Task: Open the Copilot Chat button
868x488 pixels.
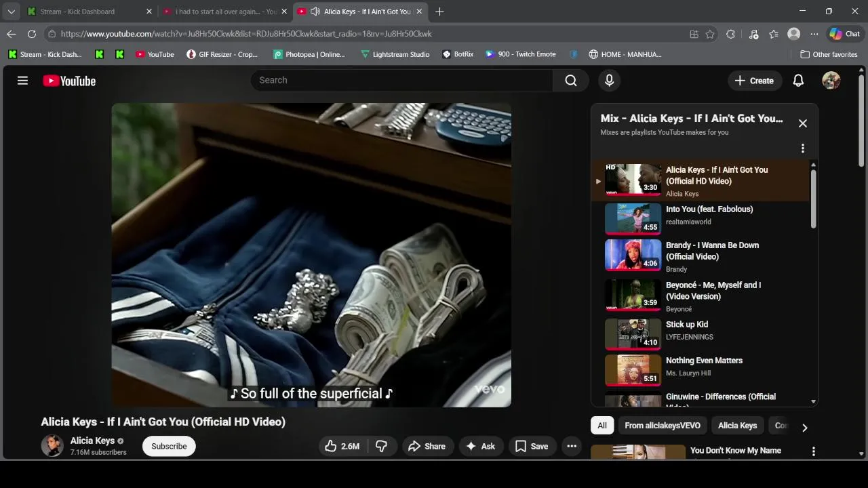Action: (x=844, y=34)
